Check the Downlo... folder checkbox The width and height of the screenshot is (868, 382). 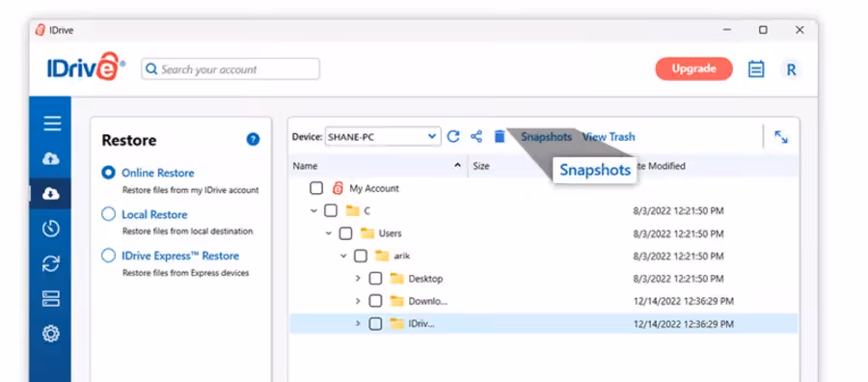click(375, 301)
